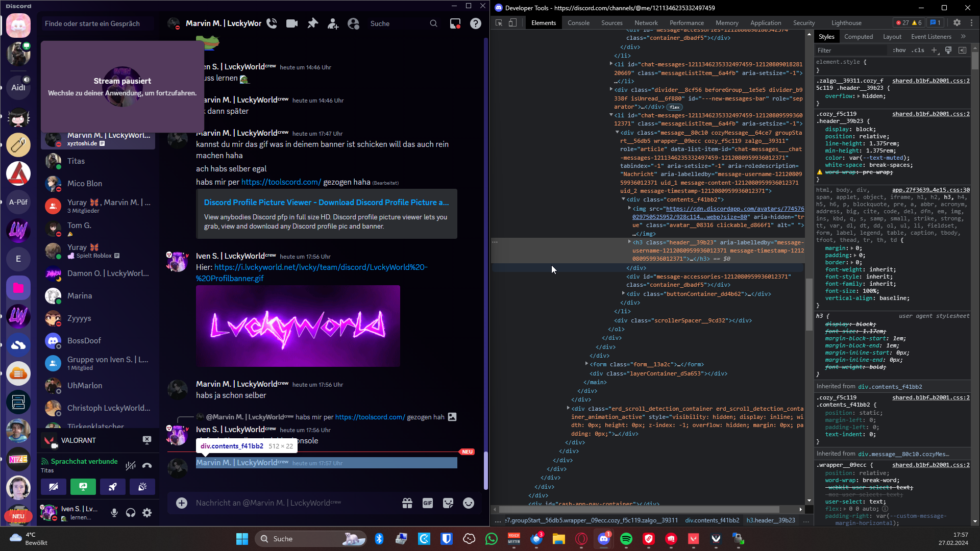The image size is (980, 551).
Task: Expand the buttonContainer_dd4b62 div node
Action: 623,293
